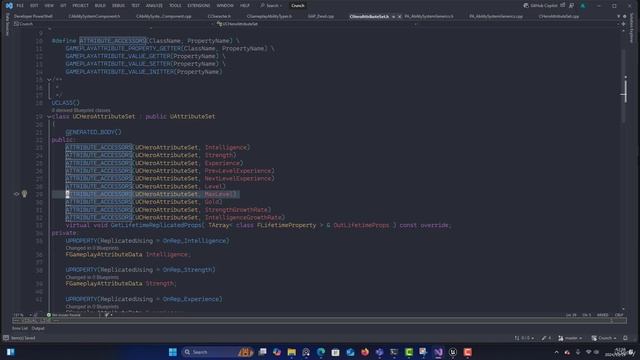Close the CHeroAttributeSet.h tab

[399, 17]
